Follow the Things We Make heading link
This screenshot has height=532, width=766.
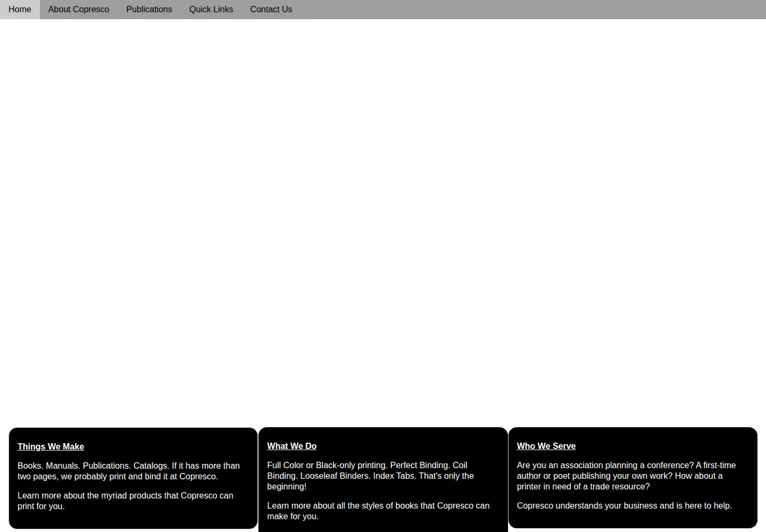pos(51,447)
